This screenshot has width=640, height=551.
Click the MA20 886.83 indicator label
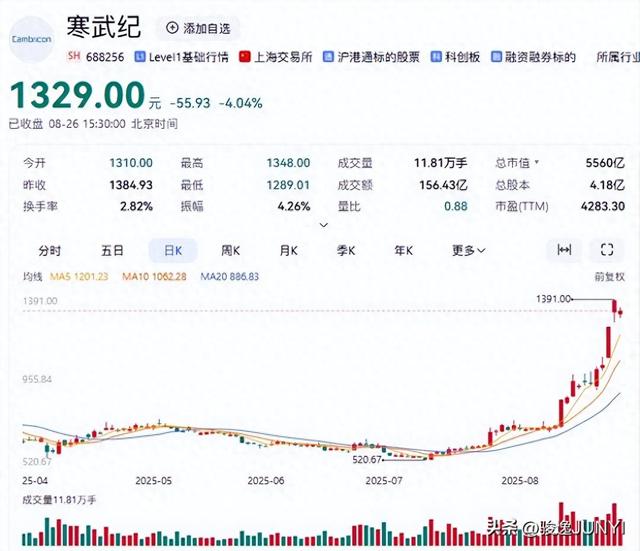tap(229, 277)
